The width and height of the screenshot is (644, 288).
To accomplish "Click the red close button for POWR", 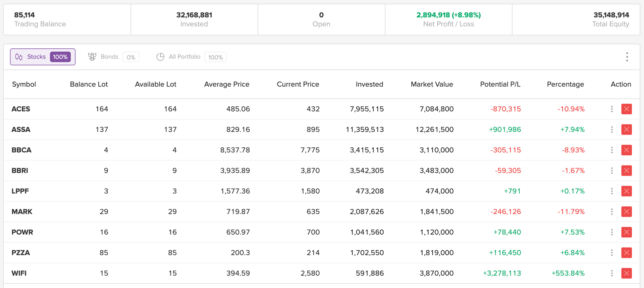I will [626, 232].
